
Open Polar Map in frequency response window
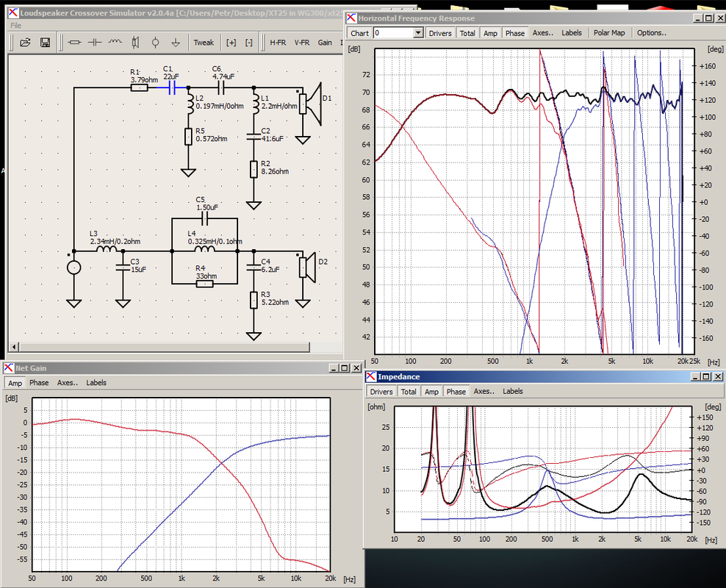click(609, 33)
